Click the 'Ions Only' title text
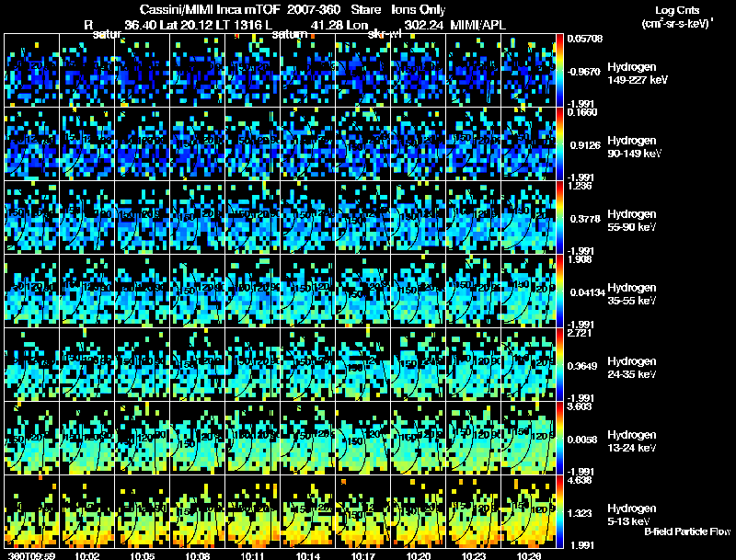 [x=419, y=10]
